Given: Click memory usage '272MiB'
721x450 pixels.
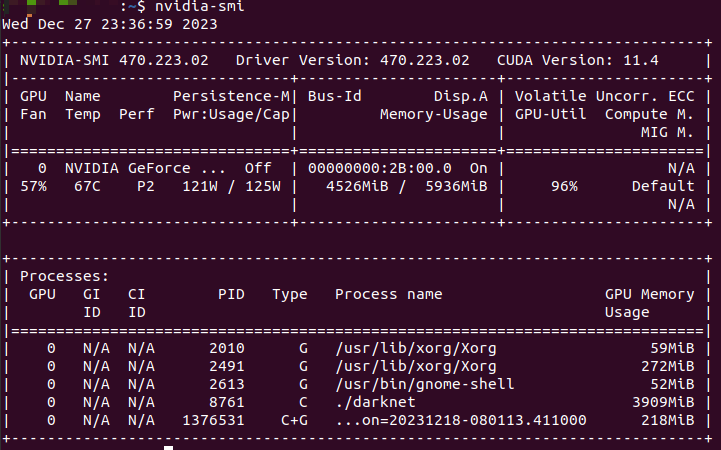Looking at the screenshot, I should click(x=668, y=366).
